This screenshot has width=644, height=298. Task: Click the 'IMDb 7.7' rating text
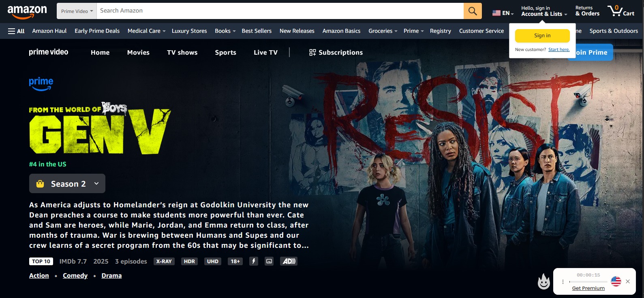point(73,262)
